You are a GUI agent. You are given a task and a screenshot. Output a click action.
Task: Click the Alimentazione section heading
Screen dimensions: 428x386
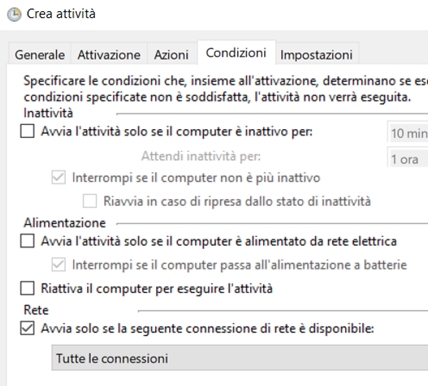tap(65, 223)
